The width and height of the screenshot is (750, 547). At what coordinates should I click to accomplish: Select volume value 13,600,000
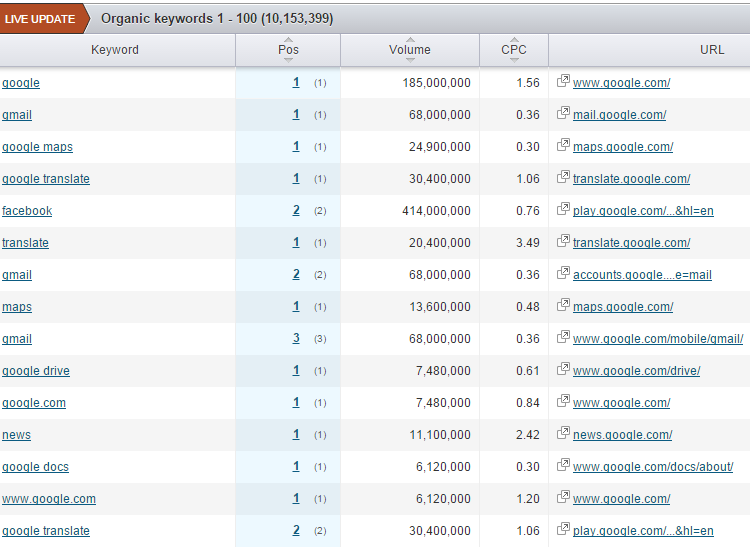pyautogui.click(x=440, y=307)
